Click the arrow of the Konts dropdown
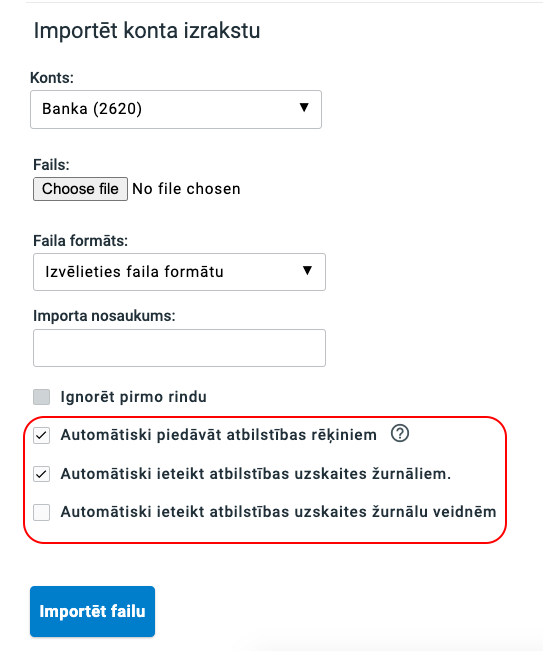This screenshot has height=651, width=543. point(304,108)
